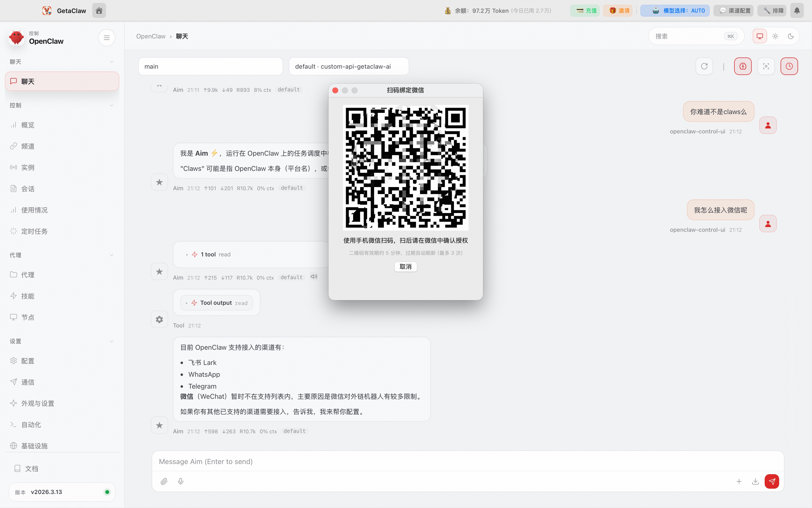The image size is (812, 508).
Task: Open the notification bell
Action: (x=797, y=10)
